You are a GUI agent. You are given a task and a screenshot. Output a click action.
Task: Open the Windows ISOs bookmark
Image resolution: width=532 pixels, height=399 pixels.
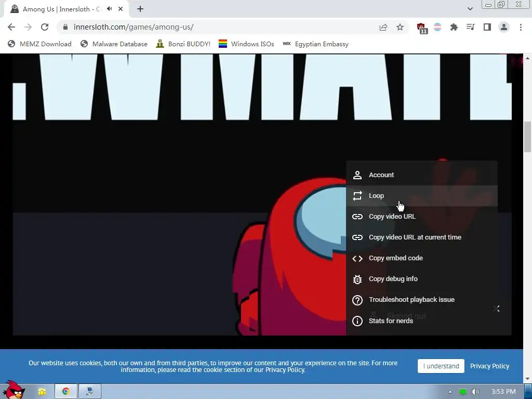246,44
